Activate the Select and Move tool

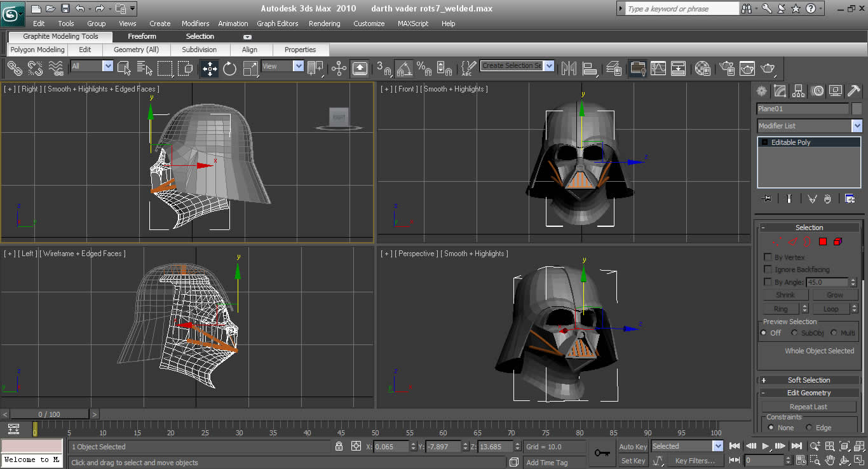[209, 68]
